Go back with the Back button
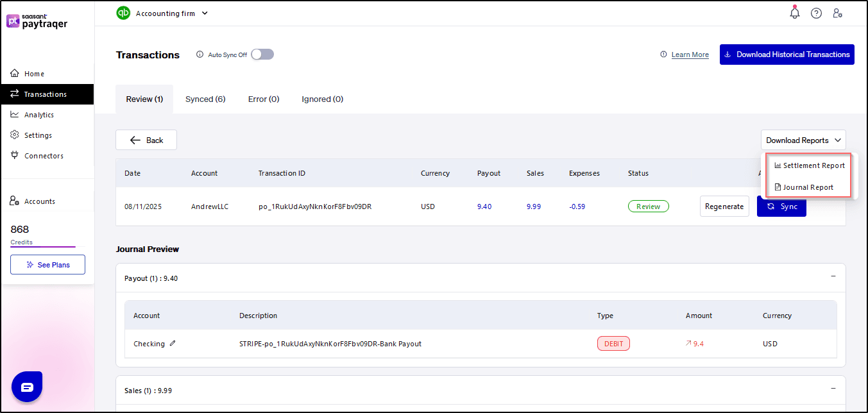This screenshot has height=413, width=868. tap(146, 140)
